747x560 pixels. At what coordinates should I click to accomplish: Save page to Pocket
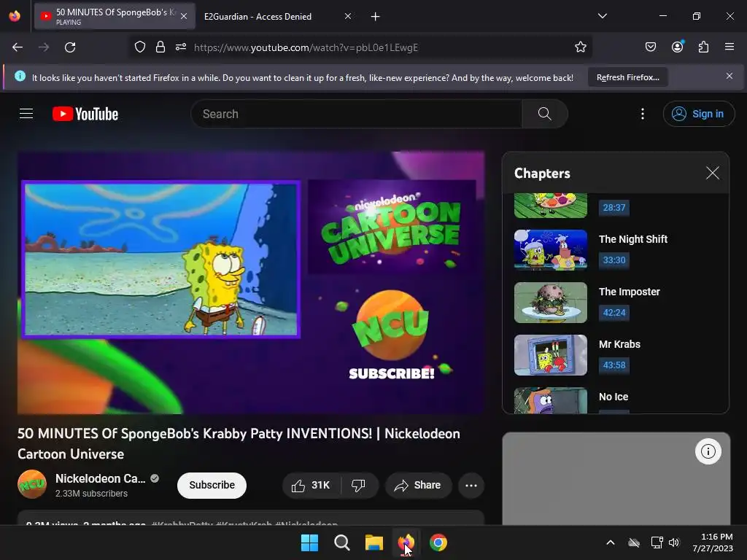click(650, 47)
